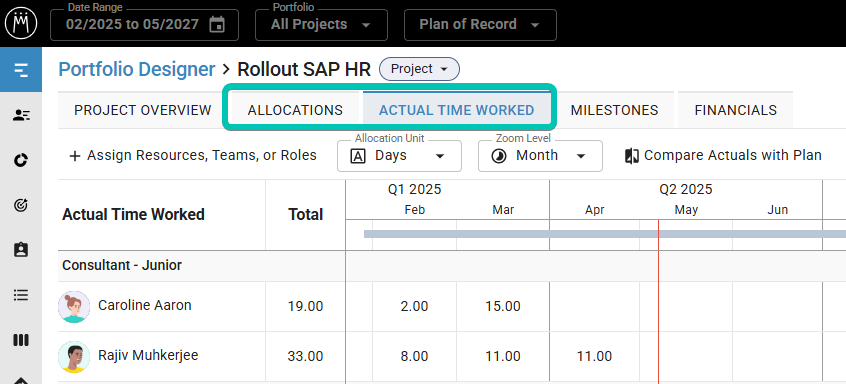This screenshot has width=846, height=384.
Task: Click the Rollout SAP HR project title
Action: coord(304,69)
